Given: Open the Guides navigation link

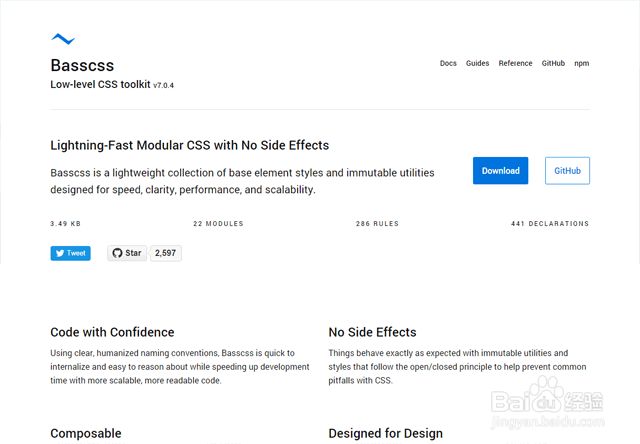Looking at the screenshot, I should pyautogui.click(x=478, y=63).
